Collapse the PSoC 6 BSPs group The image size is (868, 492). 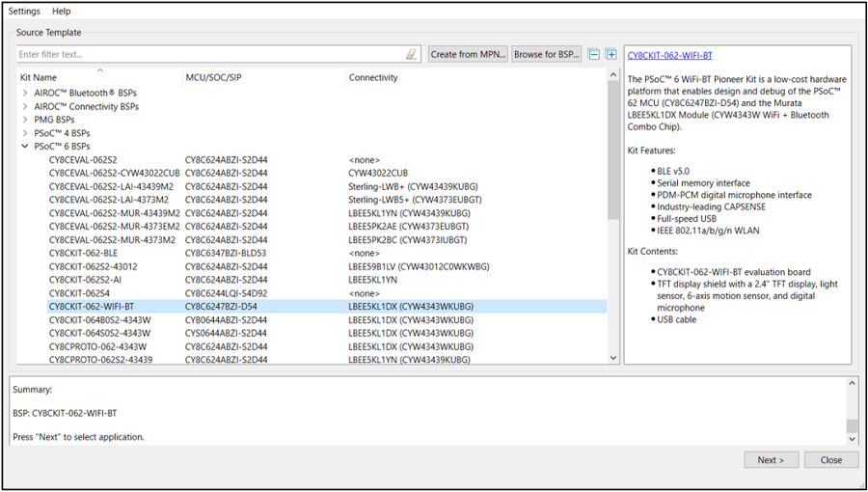tap(25, 147)
